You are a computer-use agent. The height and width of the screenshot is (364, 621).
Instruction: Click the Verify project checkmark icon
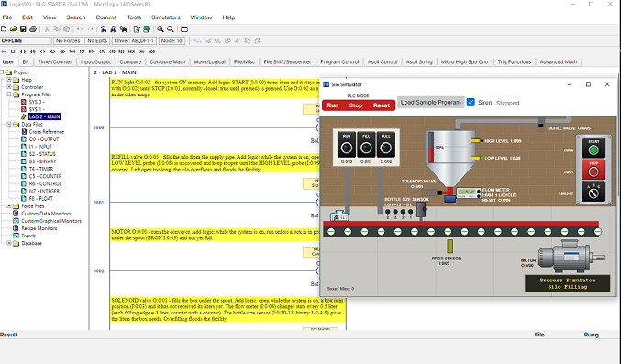tap(147, 29)
